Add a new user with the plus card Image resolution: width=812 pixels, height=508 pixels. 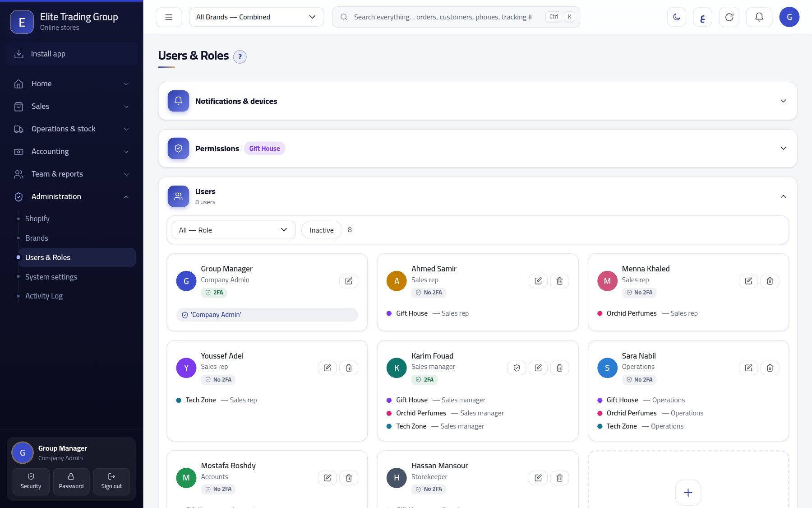(688, 493)
